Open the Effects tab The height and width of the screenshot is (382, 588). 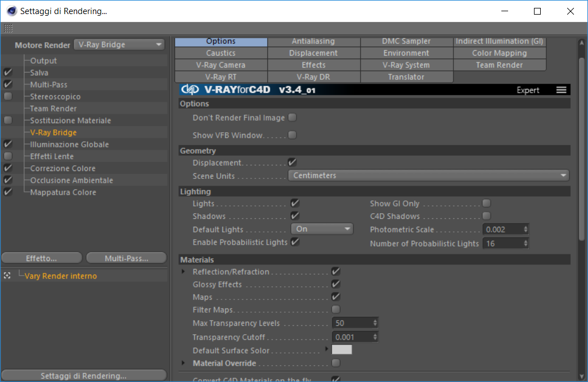click(x=313, y=65)
